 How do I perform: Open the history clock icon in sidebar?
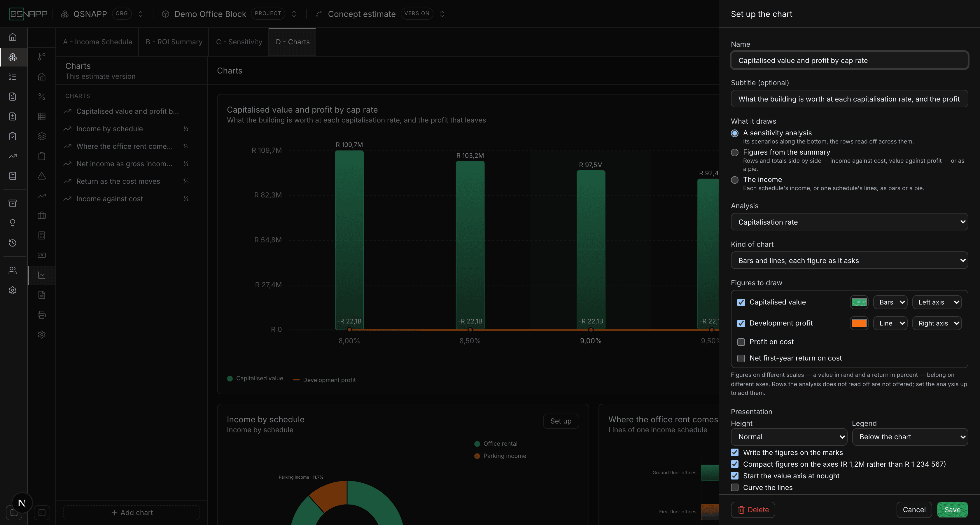(x=13, y=243)
